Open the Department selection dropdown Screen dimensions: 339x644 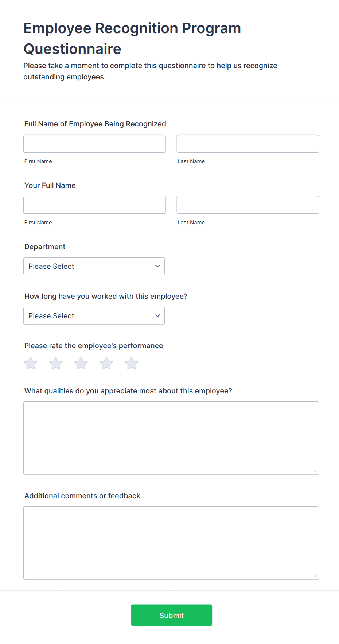coord(94,266)
